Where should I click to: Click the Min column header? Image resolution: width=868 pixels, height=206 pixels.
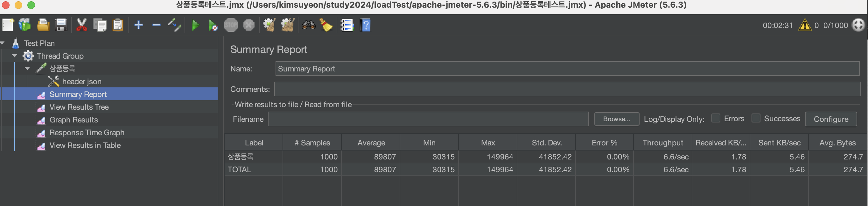pos(429,143)
